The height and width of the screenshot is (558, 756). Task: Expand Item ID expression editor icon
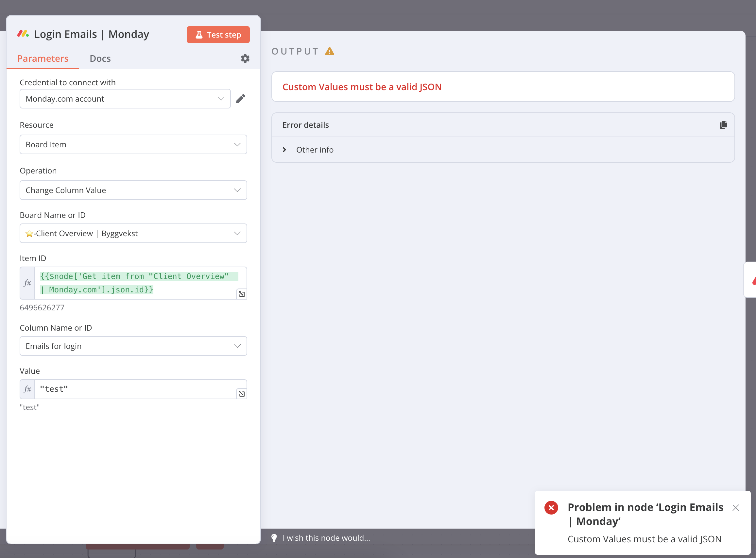click(242, 294)
